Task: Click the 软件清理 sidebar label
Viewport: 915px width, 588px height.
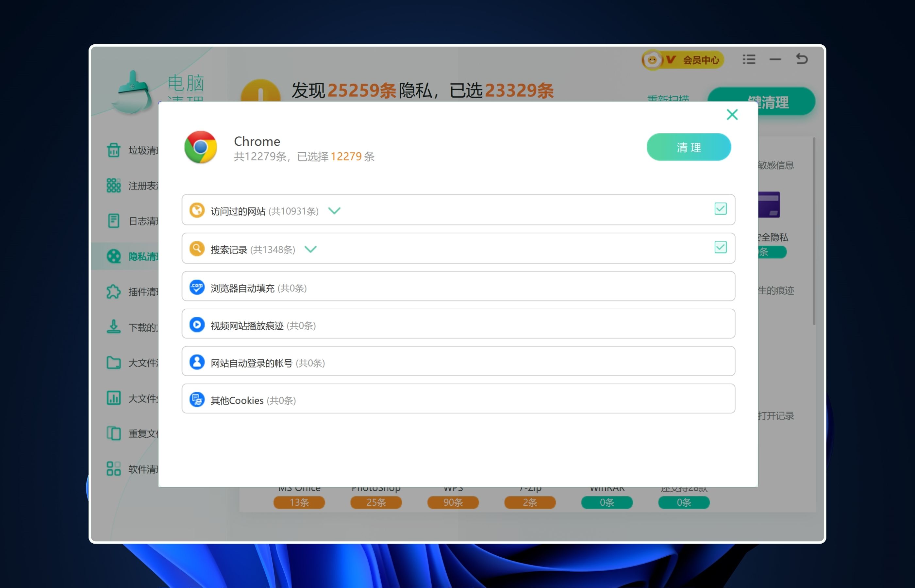Action: (x=143, y=469)
